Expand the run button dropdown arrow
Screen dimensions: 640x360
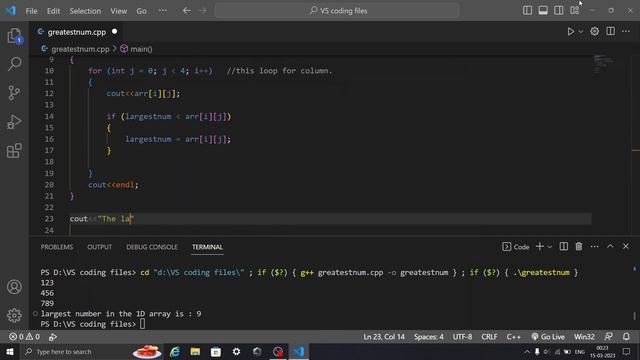(x=581, y=31)
